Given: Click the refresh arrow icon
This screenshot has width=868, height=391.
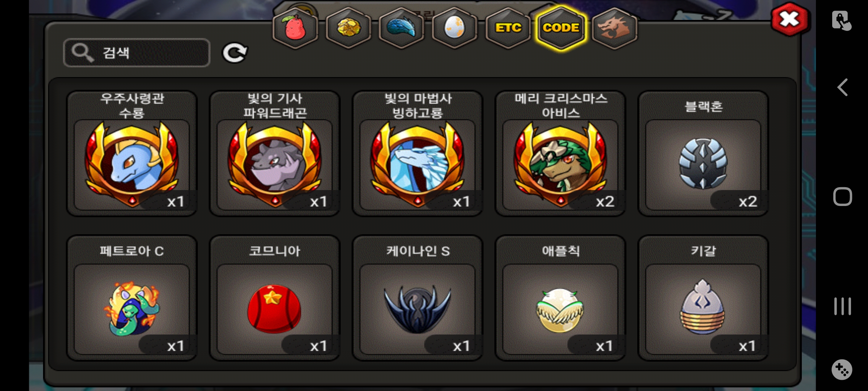Looking at the screenshot, I should tap(235, 53).
